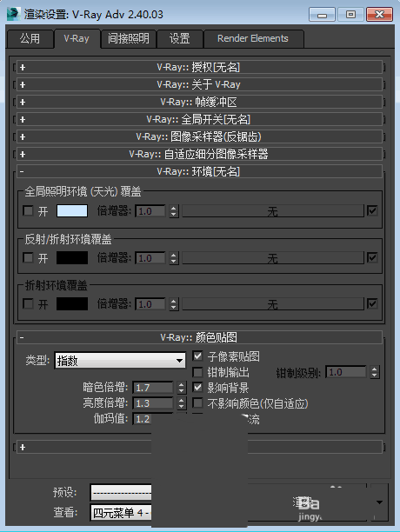Collapse the V-Ray:: 颜色贴图 rollout

click(x=199, y=337)
